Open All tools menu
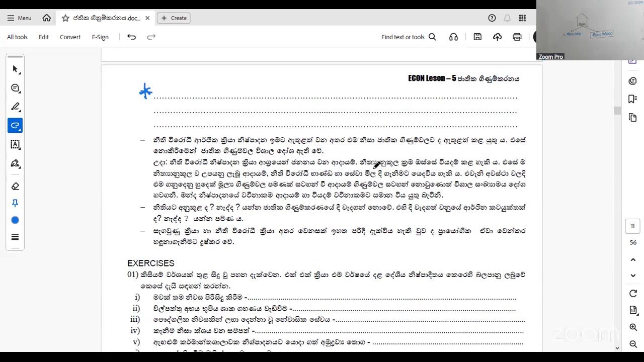Image resolution: width=644 pixels, height=362 pixels. (x=17, y=37)
